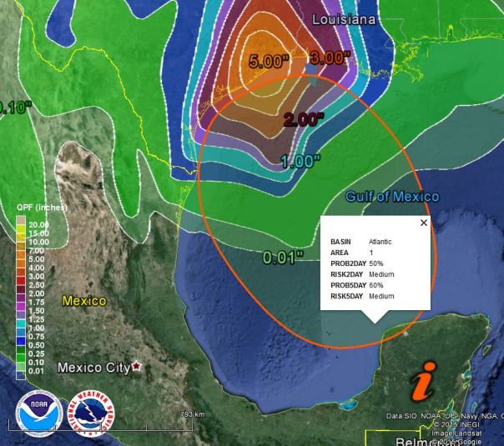Click the PROB5DAY 60% value
Viewport: 504px width, 446px height.
pos(376,285)
